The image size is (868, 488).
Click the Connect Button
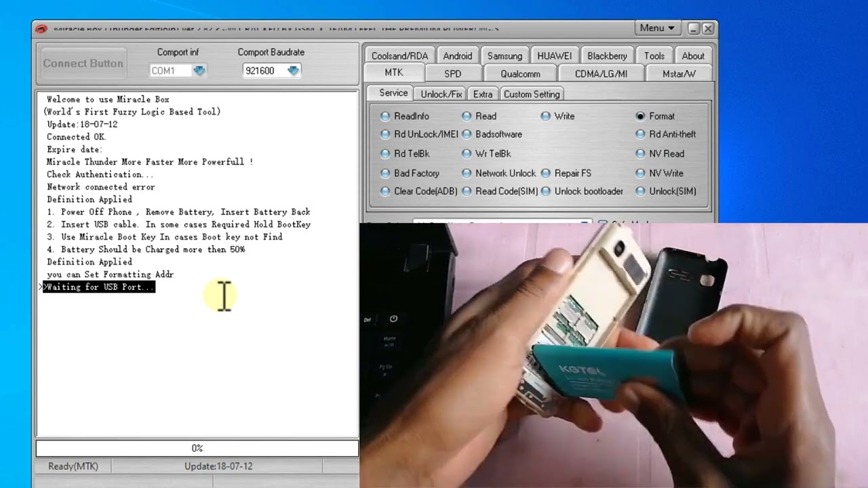tap(83, 64)
